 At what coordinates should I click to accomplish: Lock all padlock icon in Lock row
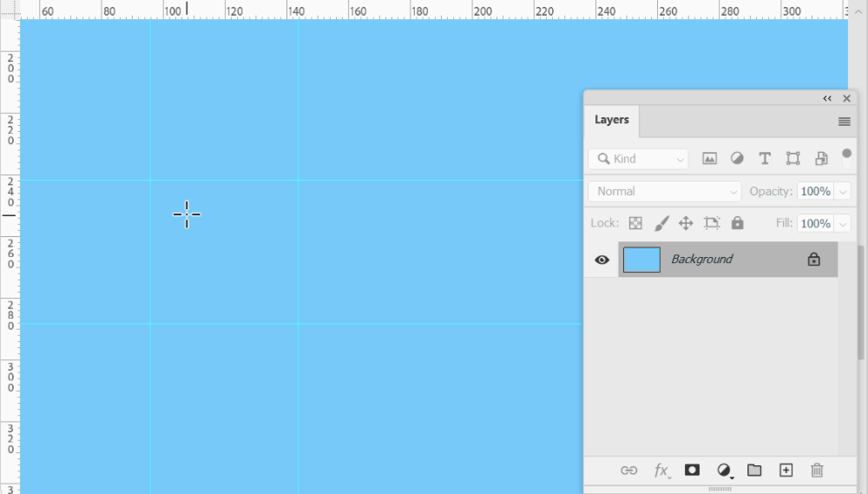737,222
